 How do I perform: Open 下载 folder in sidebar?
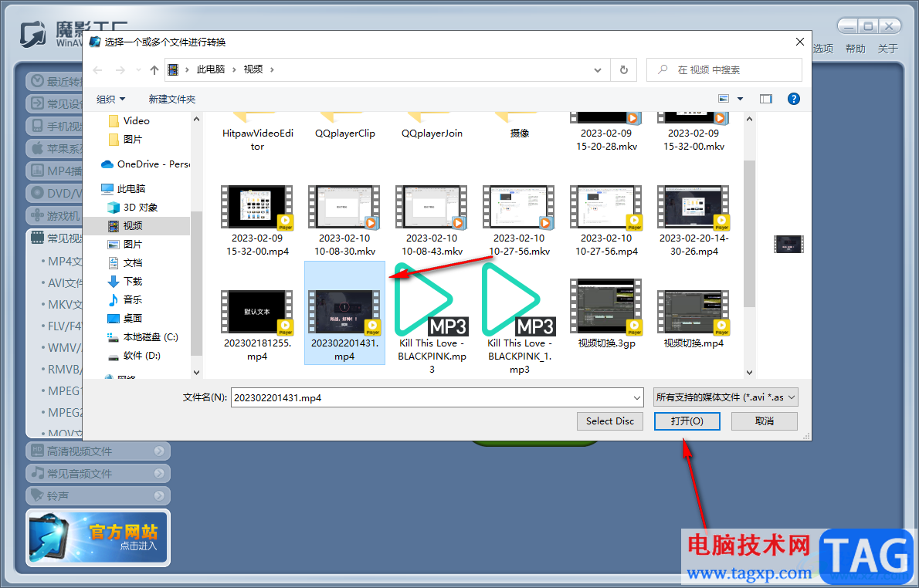pos(125,281)
